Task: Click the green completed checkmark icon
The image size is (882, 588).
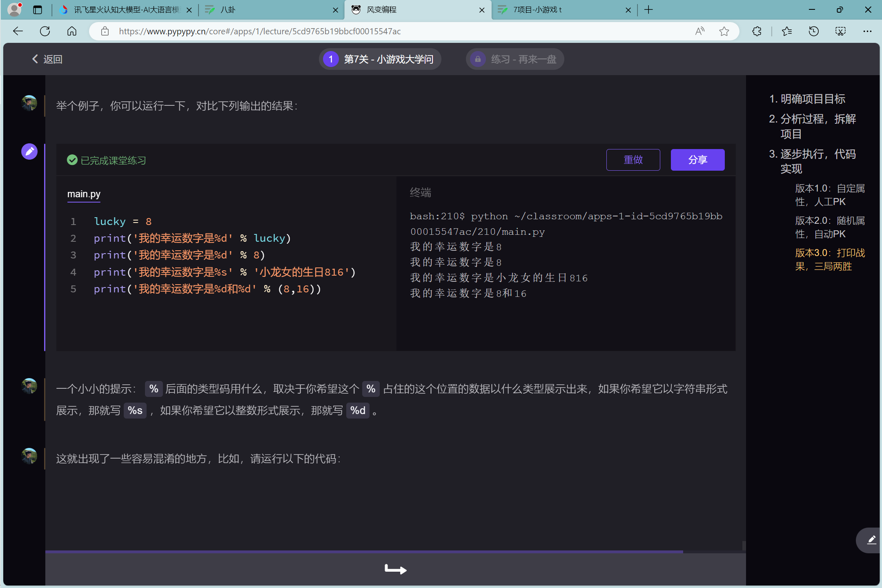Action: coord(72,160)
